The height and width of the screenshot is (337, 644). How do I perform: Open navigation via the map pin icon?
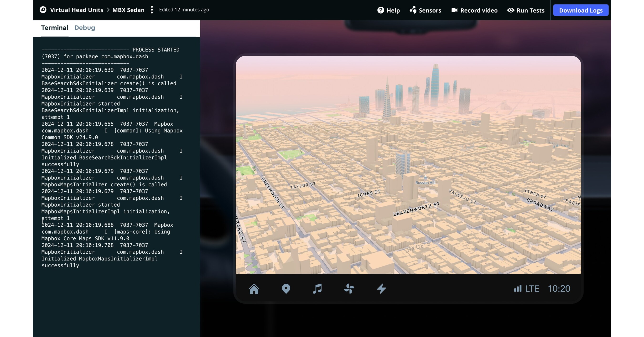click(286, 289)
